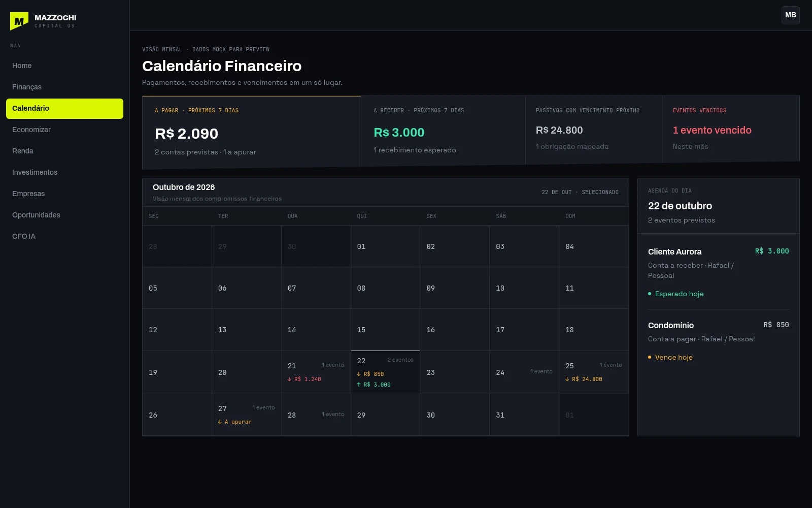The width and height of the screenshot is (812, 508).
Task: Select grayed day 30 of previous month
Action: (316, 246)
